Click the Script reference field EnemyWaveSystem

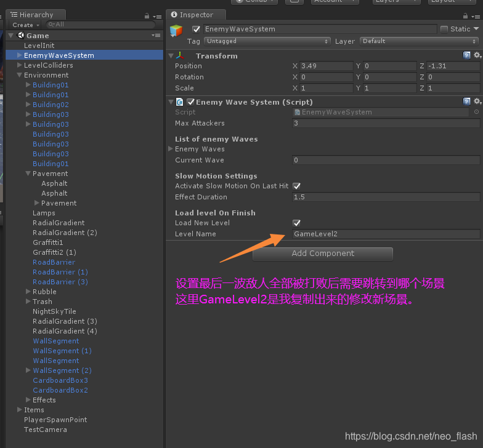[381, 112]
